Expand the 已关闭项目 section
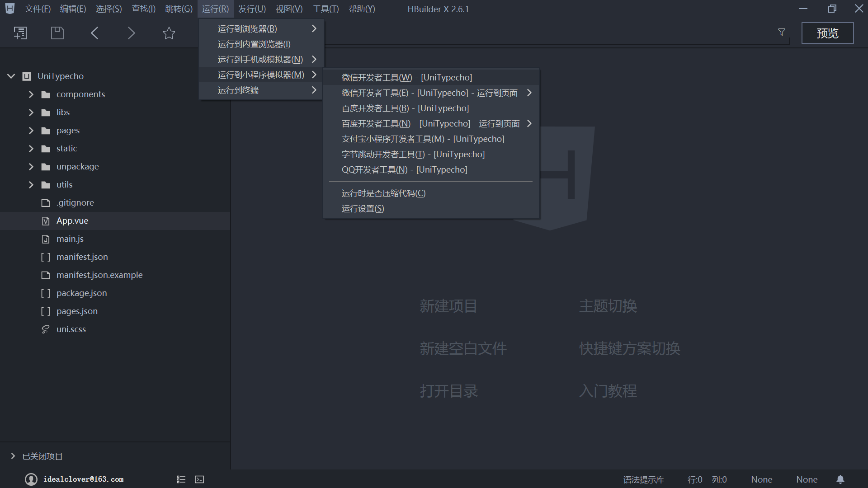The height and width of the screenshot is (488, 868). 13,456
